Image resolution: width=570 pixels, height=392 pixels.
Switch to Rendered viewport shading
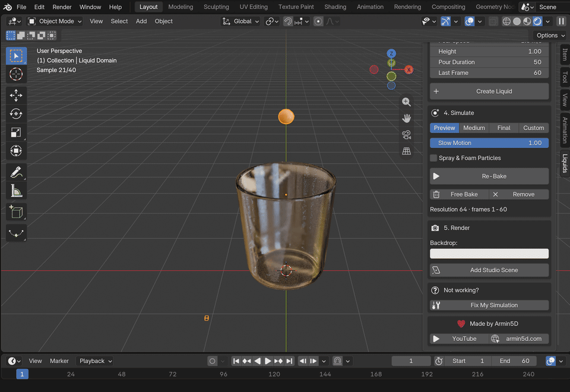click(x=537, y=21)
